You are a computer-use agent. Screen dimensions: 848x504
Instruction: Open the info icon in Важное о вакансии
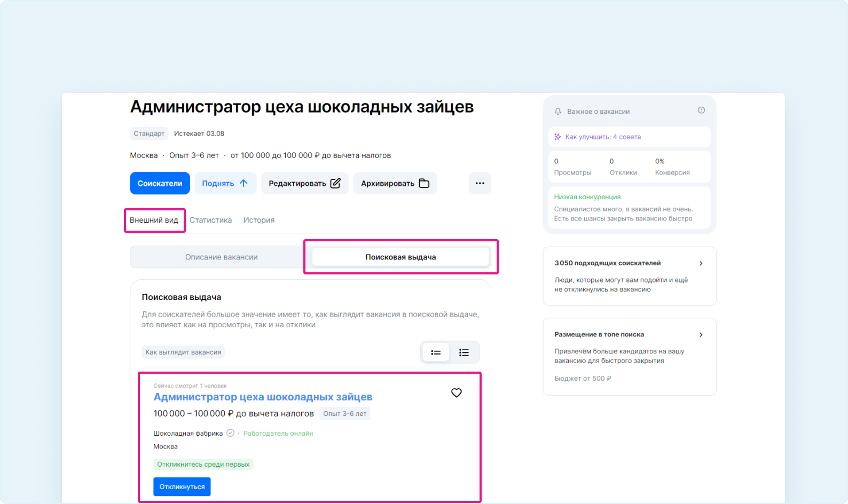(701, 110)
